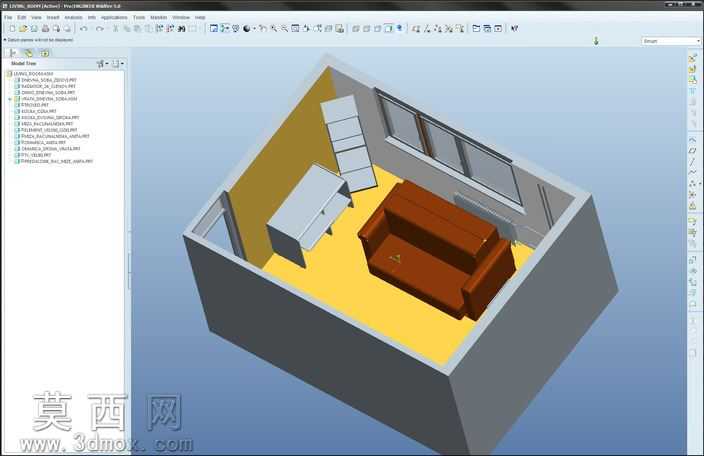Select the Datum Curve tool in right toolbar
The image size is (704, 456).
point(693,172)
